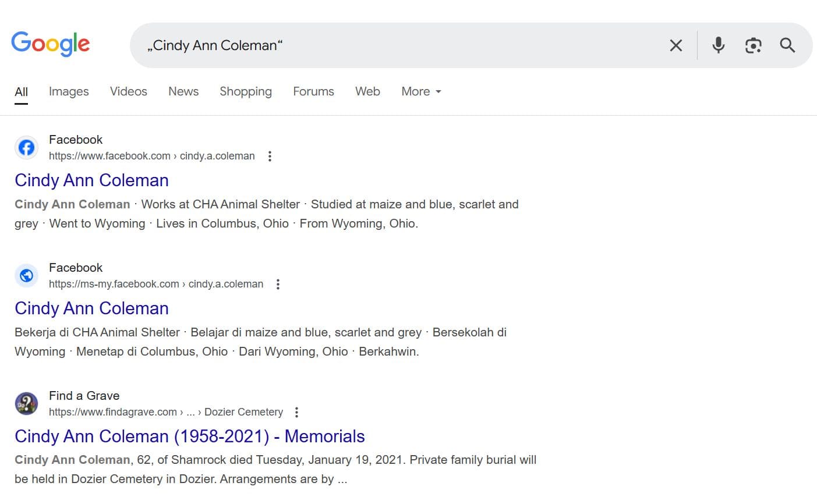Open three-dot menu for www.facebook.com result
Image resolution: width=817 pixels, height=504 pixels.
tap(270, 156)
